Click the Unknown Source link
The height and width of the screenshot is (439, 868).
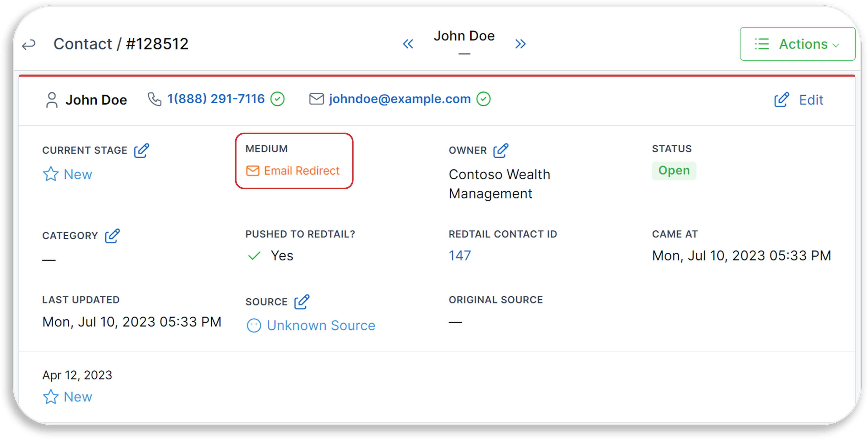point(320,325)
